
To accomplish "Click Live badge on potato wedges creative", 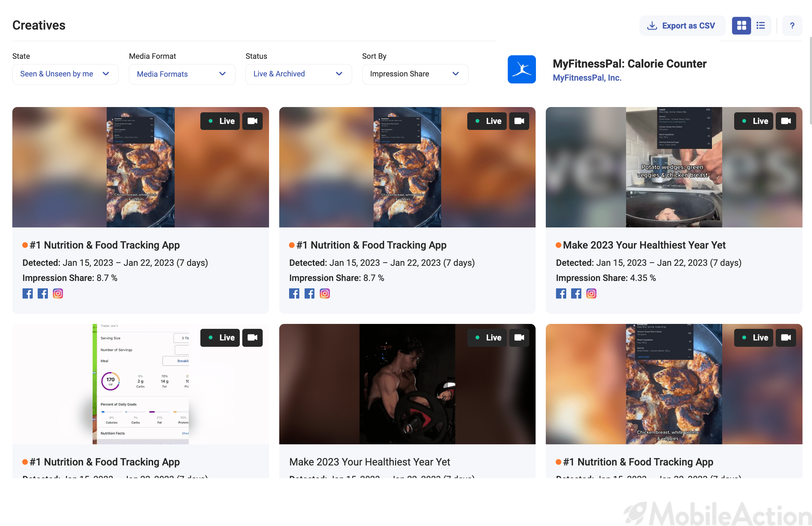I will point(754,121).
